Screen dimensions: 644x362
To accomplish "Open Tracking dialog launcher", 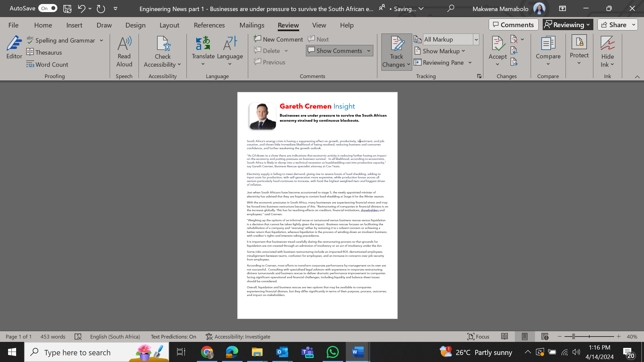I will 479,76.
